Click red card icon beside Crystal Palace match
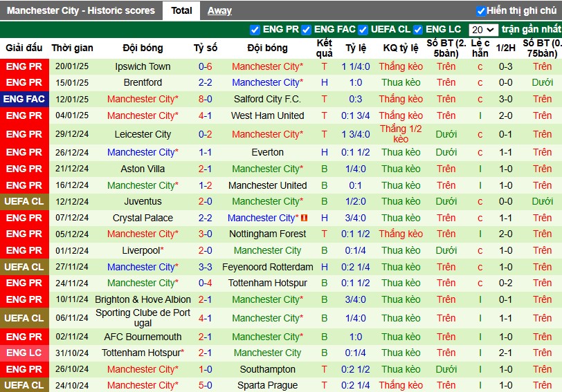Image resolution: width=562 pixels, height=392 pixels. (x=305, y=218)
